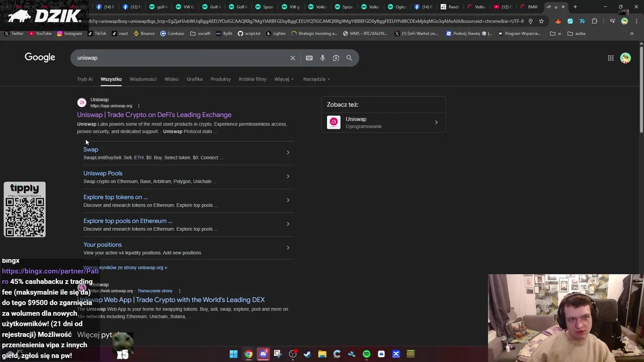Image resolution: width=644 pixels, height=362 pixels.
Task: Open the TikTok bookmark
Action: (97, 34)
